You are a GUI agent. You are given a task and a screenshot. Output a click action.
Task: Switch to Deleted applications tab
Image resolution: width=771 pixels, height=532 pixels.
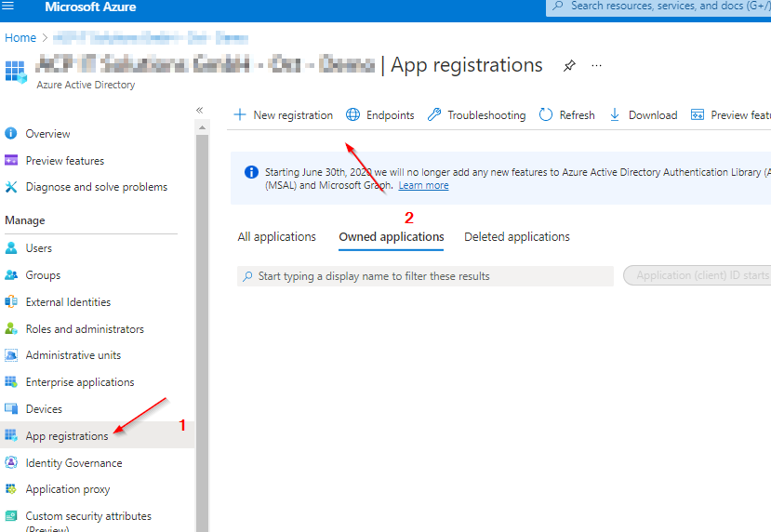517,237
